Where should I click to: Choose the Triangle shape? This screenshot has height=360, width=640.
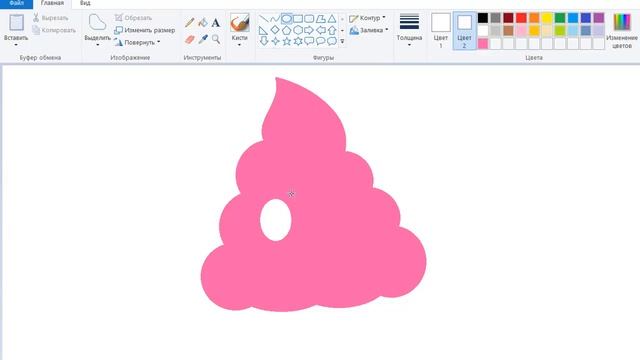332,19
